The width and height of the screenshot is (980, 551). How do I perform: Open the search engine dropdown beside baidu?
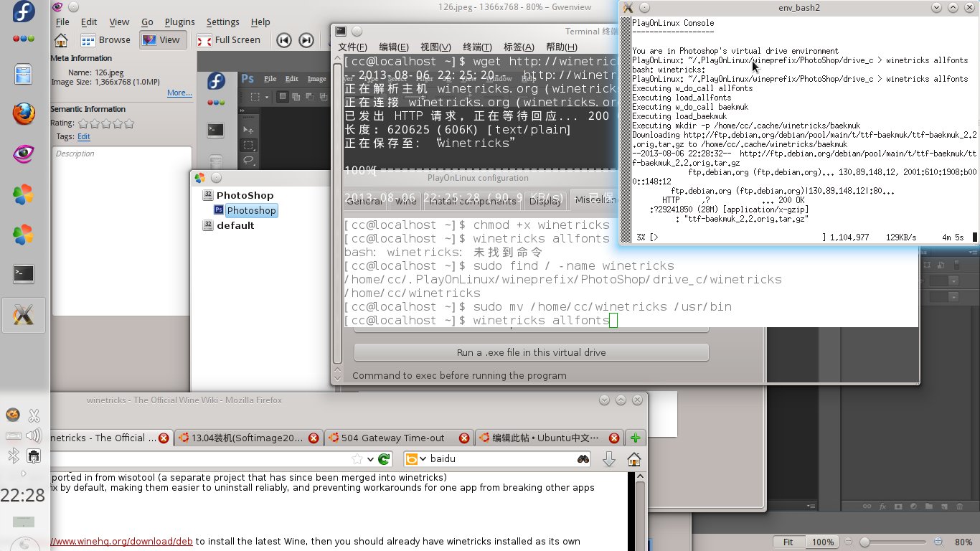[422, 459]
